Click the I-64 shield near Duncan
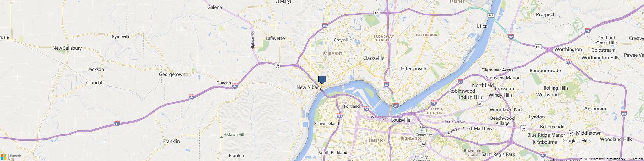Screen dimensions: 644x161 click(x=235, y=86)
